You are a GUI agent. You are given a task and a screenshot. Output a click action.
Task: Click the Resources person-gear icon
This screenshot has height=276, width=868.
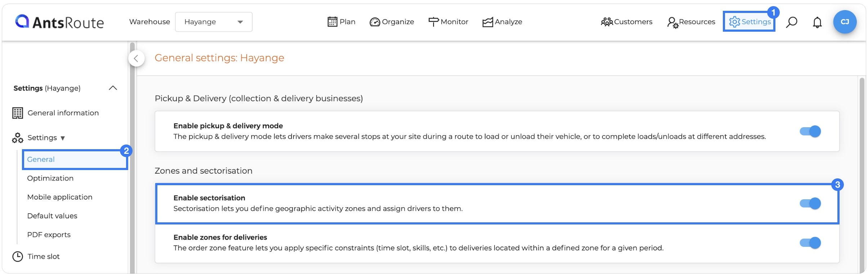(672, 23)
